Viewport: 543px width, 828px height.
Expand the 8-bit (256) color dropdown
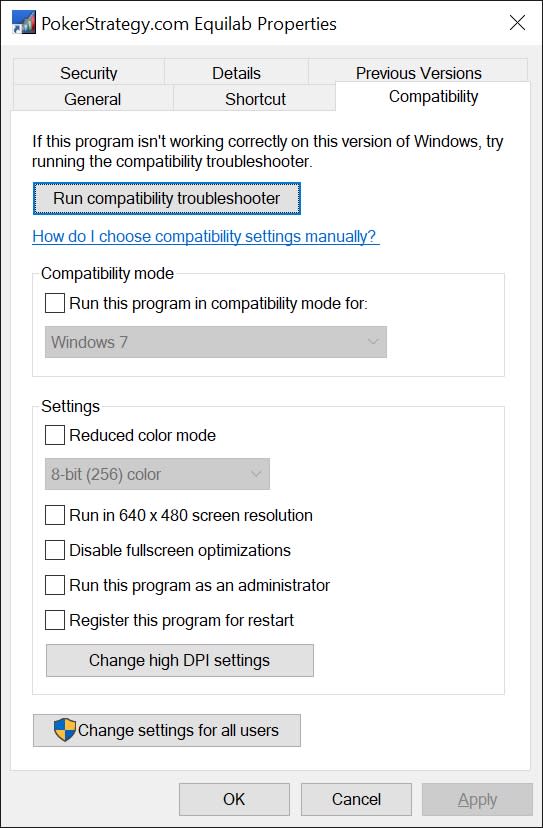[157, 474]
